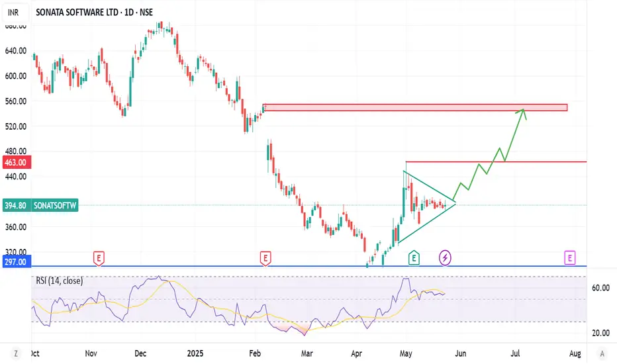This screenshot has width=617, height=364.
Task: Click the Nov label on time axis
Action: (91, 353)
